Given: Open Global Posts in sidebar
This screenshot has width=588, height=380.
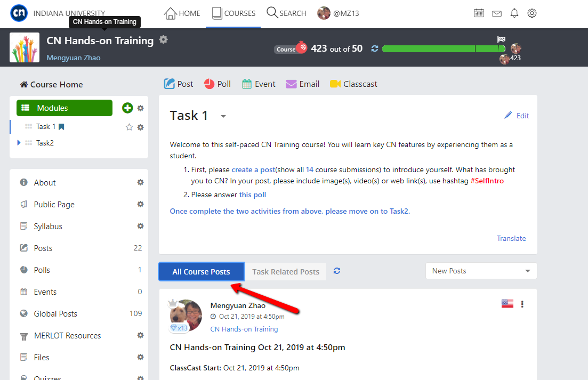Looking at the screenshot, I should pos(55,314).
